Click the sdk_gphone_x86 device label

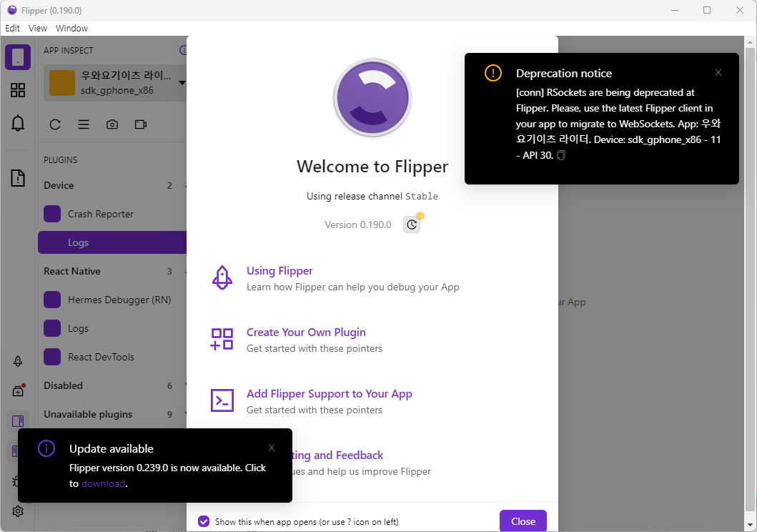(x=117, y=91)
